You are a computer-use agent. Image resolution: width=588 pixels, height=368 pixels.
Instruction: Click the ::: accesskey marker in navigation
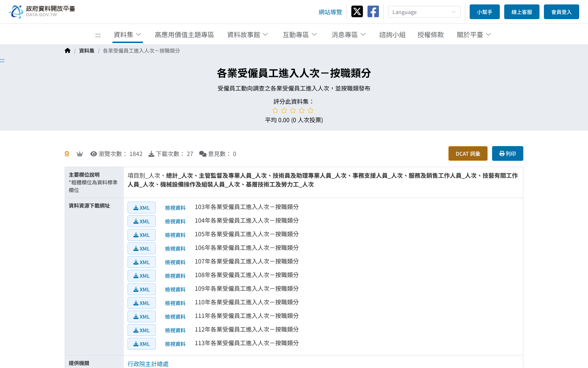coord(98,35)
